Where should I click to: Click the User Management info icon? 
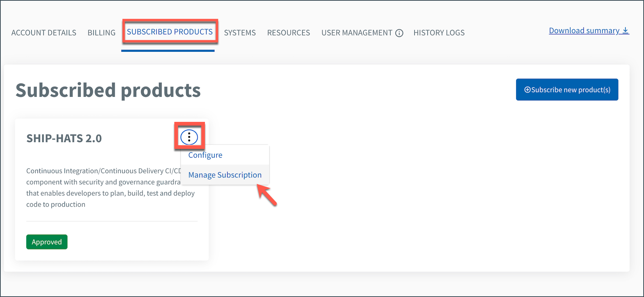click(x=399, y=33)
